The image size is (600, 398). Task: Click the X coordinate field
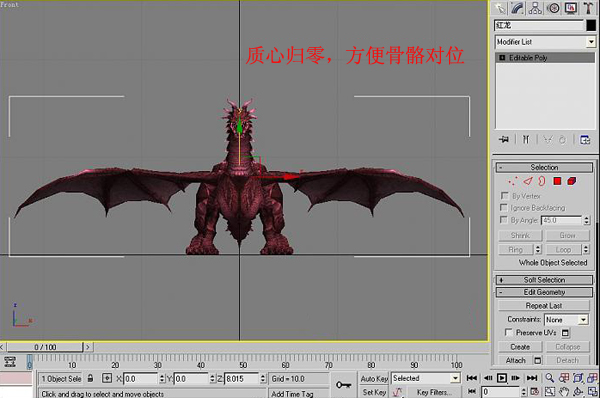140,379
